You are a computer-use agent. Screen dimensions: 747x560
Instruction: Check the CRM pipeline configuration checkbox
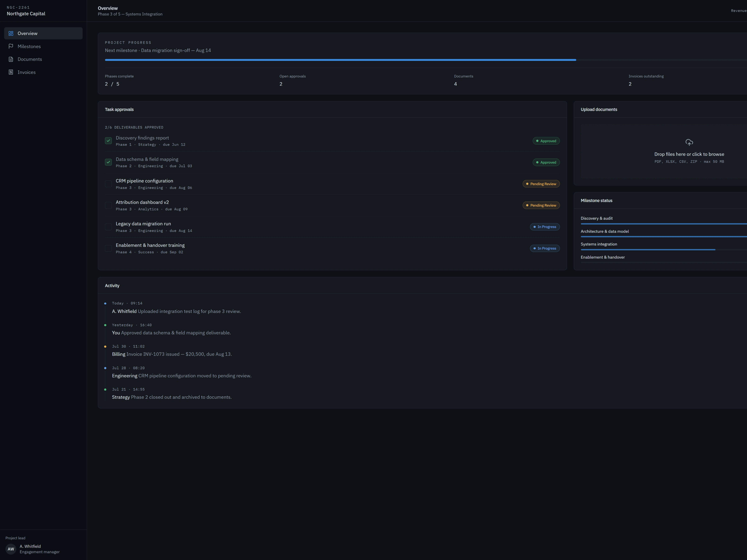point(108,184)
